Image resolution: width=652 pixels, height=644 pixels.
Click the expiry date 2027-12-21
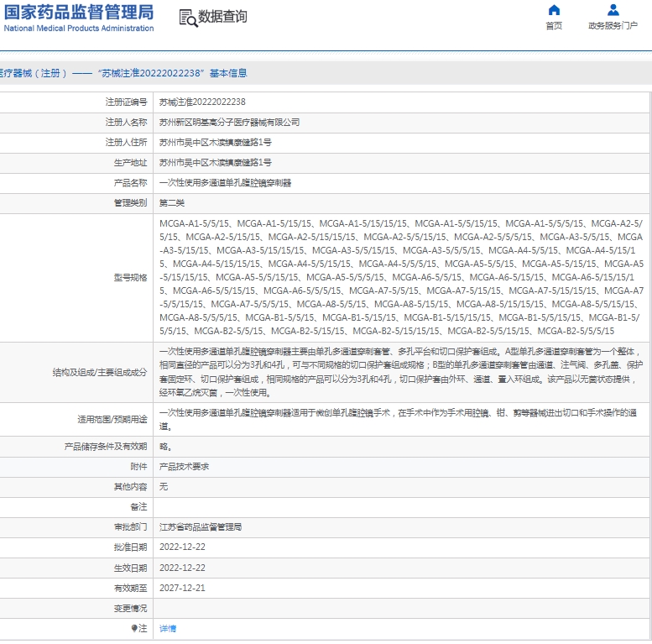(x=182, y=588)
